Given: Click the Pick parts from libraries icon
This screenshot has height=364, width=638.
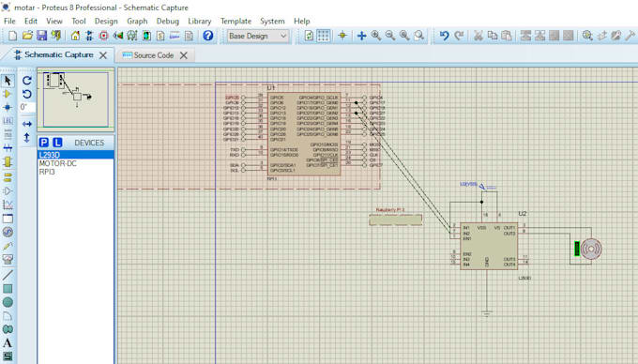Looking at the screenshot, I should tap(587, 36).
